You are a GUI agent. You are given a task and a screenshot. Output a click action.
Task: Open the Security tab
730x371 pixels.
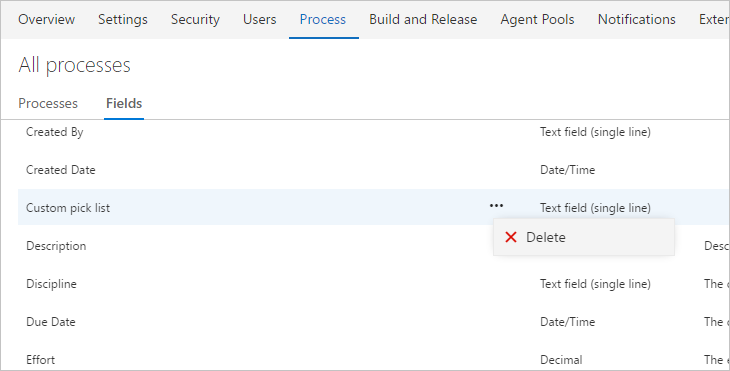[195, 20]
